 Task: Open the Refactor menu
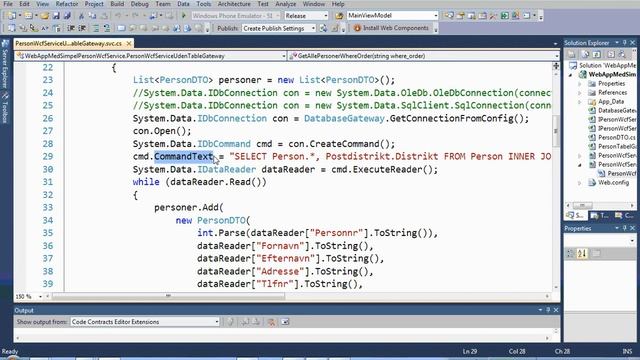[x=67, y=4]
